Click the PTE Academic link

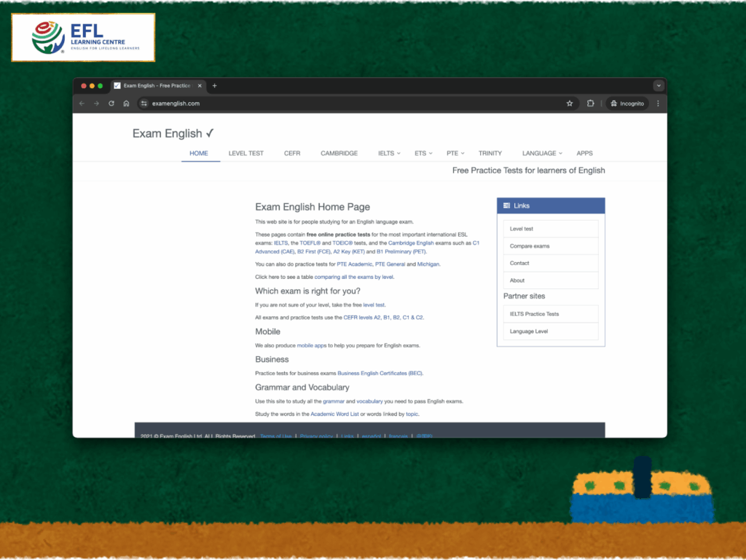tap(355, 264)
